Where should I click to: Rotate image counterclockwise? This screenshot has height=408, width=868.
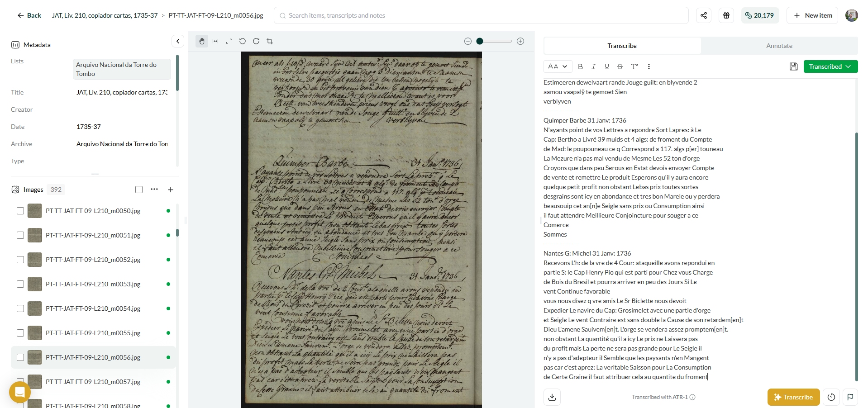(x=243, y=41)
